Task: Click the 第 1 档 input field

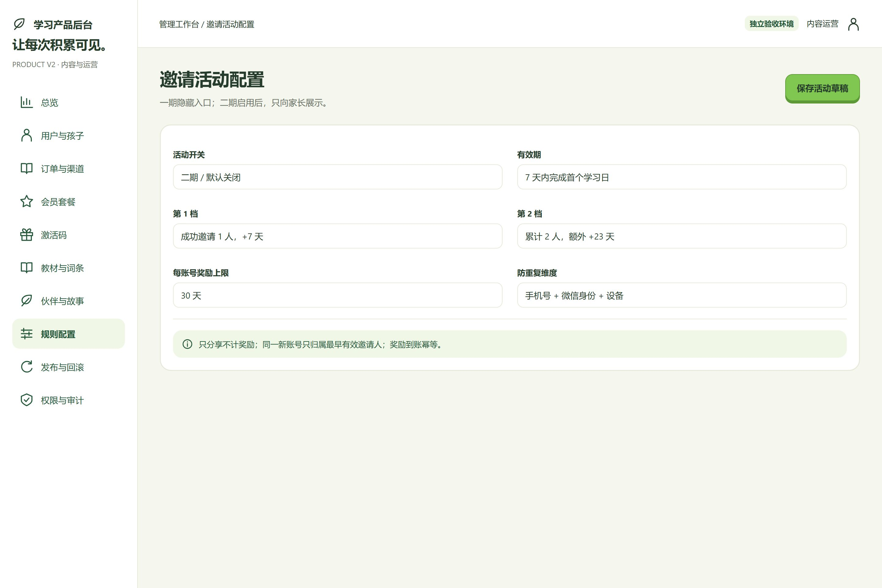Action: click(337, 236)
